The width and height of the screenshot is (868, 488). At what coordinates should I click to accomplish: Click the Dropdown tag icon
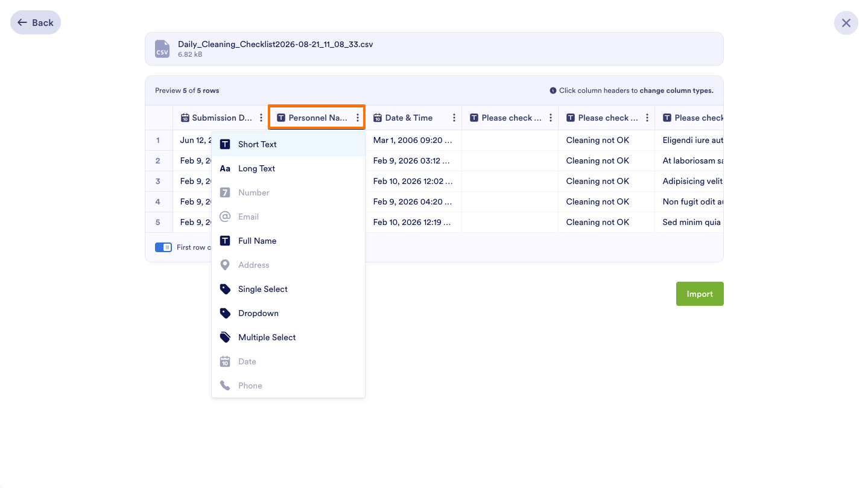(225, 313)
